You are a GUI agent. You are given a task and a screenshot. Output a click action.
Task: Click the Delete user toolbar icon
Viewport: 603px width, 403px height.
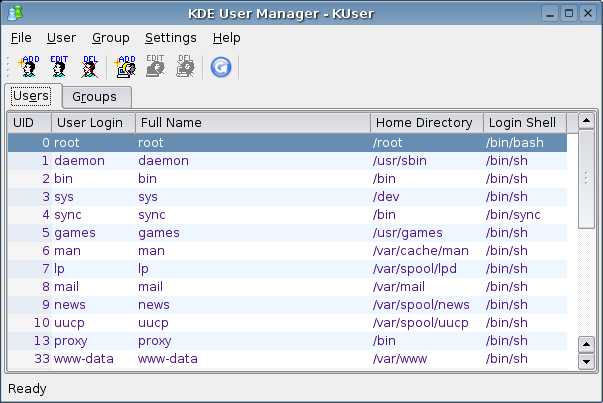pos(89,67)
